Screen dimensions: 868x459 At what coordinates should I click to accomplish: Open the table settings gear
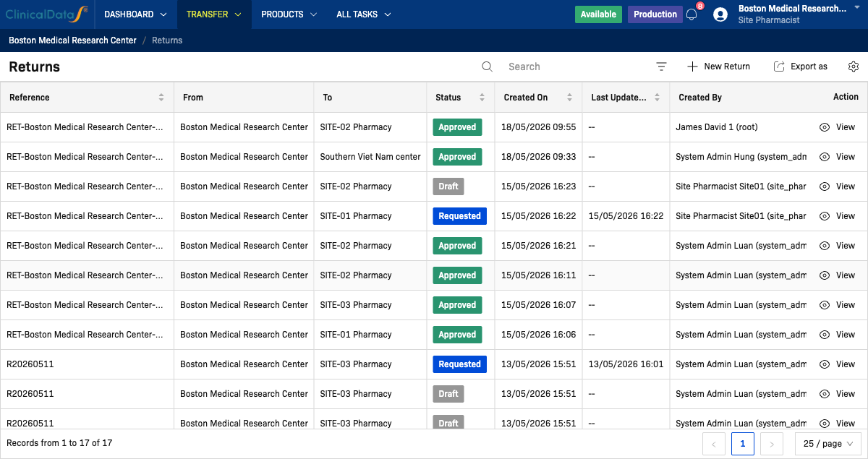click(854, 67)
